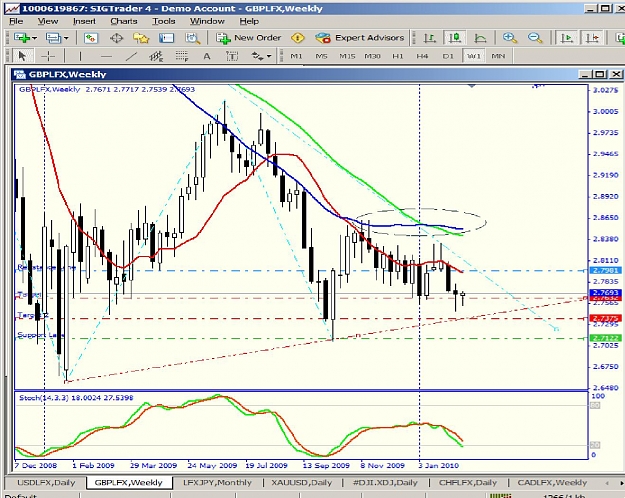This screenshot has height=498, width=625.
Task: Switch to line chart display
Action: pos(480,38)
